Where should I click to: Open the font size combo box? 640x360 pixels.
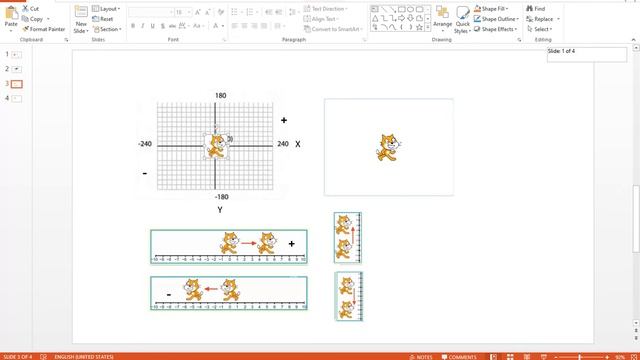[x=183, y=13]
